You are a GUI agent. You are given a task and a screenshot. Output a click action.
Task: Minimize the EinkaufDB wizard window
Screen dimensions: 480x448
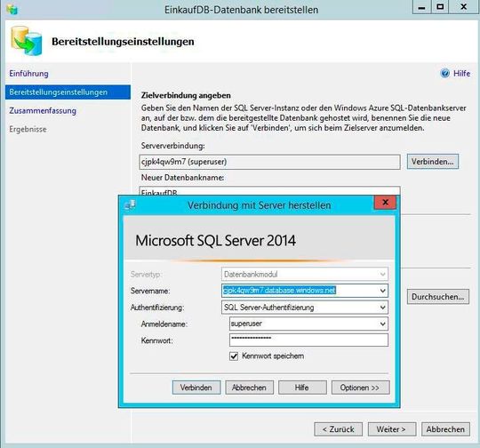coord(422,7)
